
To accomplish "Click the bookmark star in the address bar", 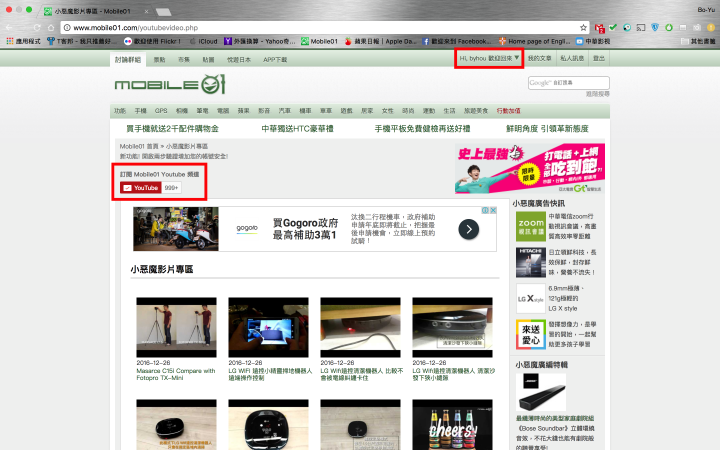I will click(x=583, y=28).
